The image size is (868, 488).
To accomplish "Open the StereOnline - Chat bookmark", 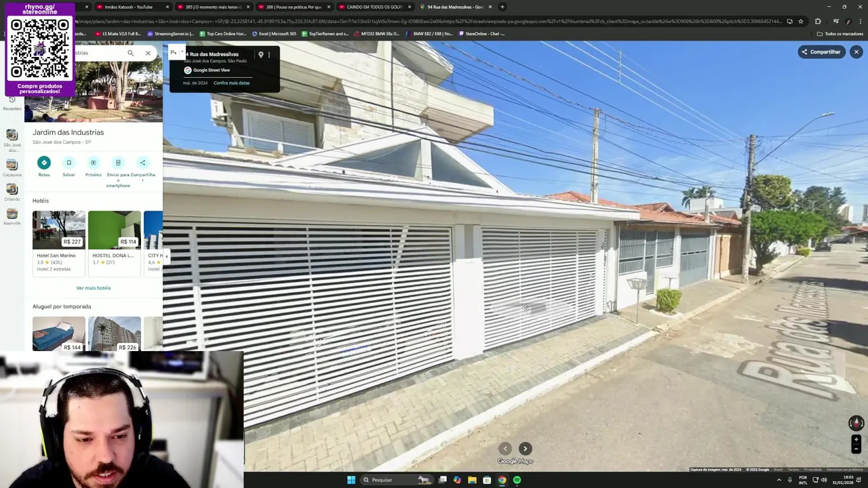I will (482, 33).
